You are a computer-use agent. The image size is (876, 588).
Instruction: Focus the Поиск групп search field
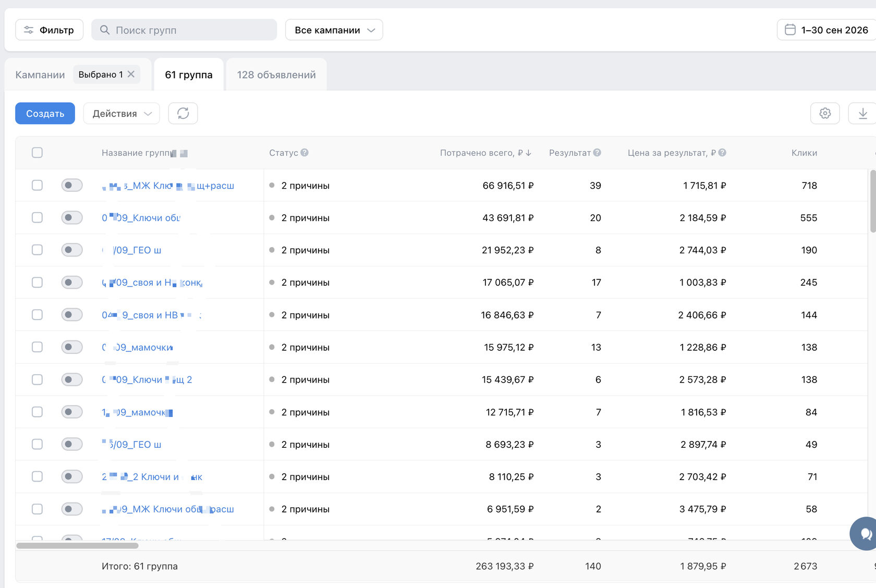(184, 30)
